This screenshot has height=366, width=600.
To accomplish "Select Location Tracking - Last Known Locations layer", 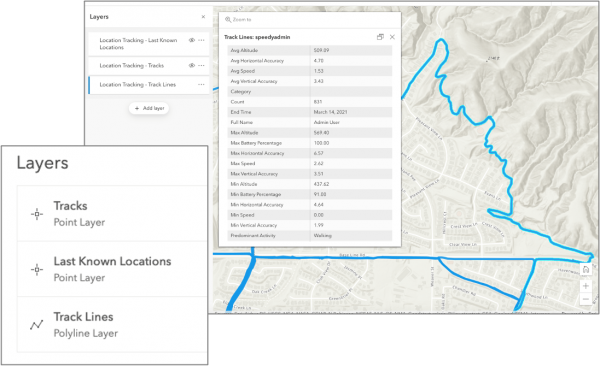I will point(149,44).
